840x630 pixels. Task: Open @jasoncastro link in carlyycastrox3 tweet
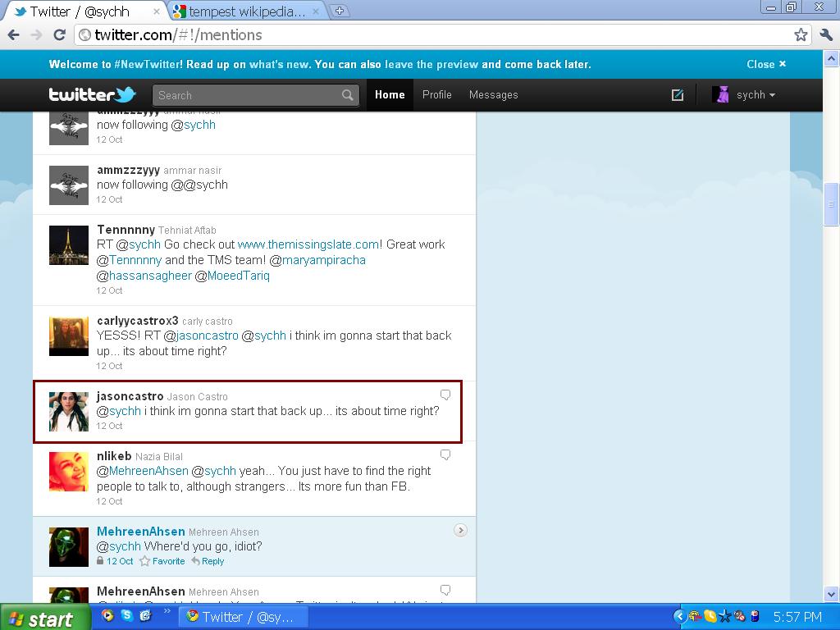pyautogui.click(x=207, y=336)
